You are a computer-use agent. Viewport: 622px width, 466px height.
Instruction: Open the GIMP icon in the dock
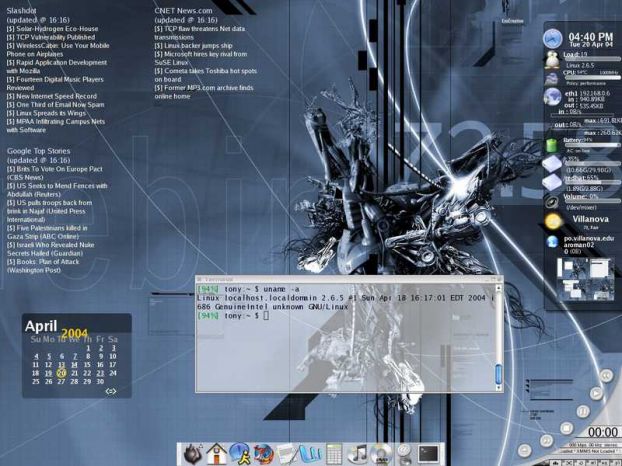pyautogui.click(x=193, y=454)
